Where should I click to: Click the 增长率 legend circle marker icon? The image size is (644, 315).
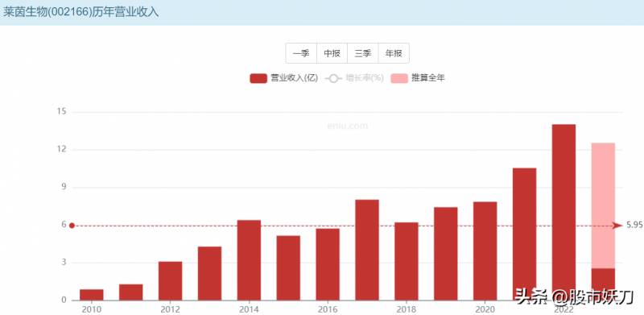click(333, 78)
